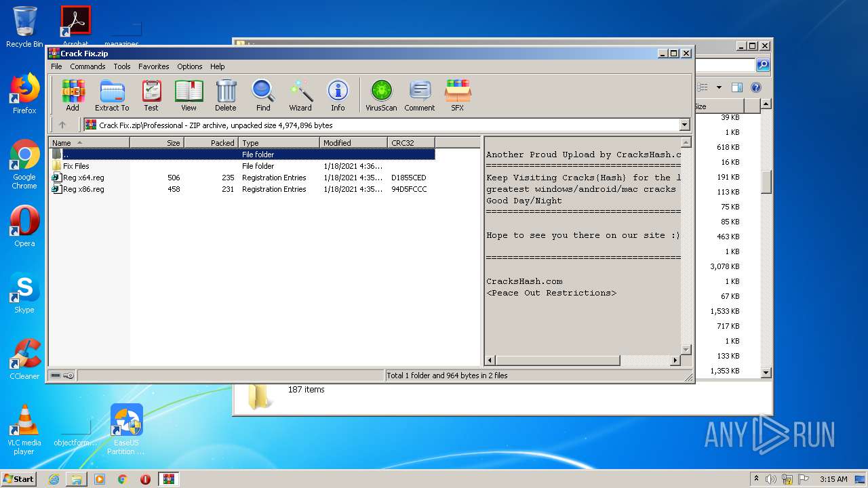This screenshot has height=488, width=868.
Task: Open the Help menu
Action: (217, 66)
